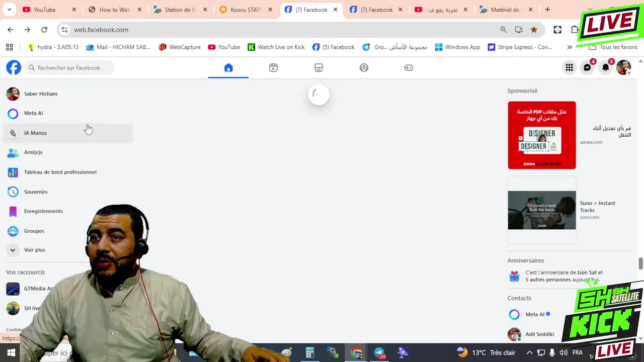Open Meta AI in the left sidebar
The width and height of the screenshot is (644, 362).
[x=68, y=113]
